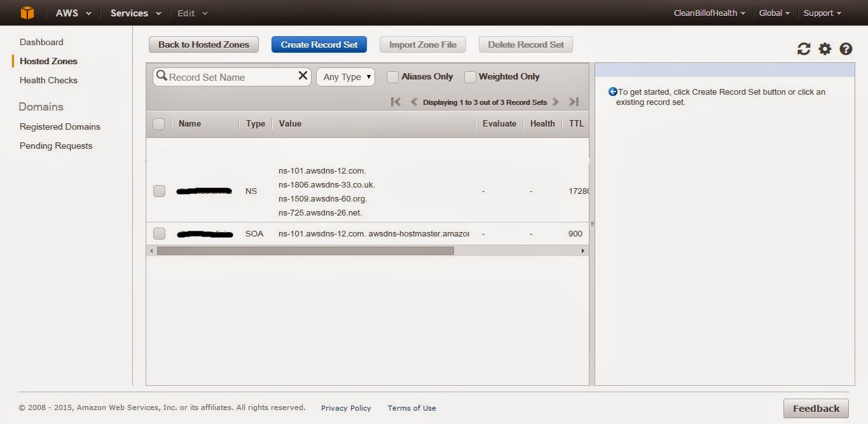Click the TTL value 900
868x424 pixels.
(575, 234)
